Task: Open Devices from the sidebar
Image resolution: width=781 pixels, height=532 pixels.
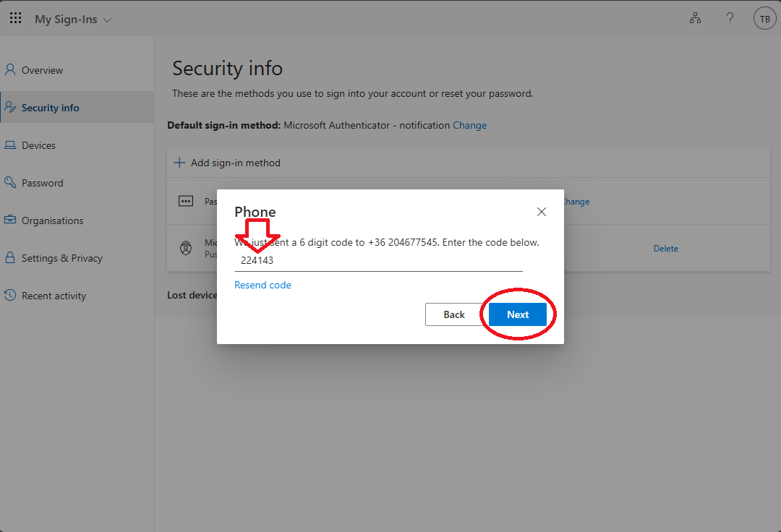Action: point(38,145)
